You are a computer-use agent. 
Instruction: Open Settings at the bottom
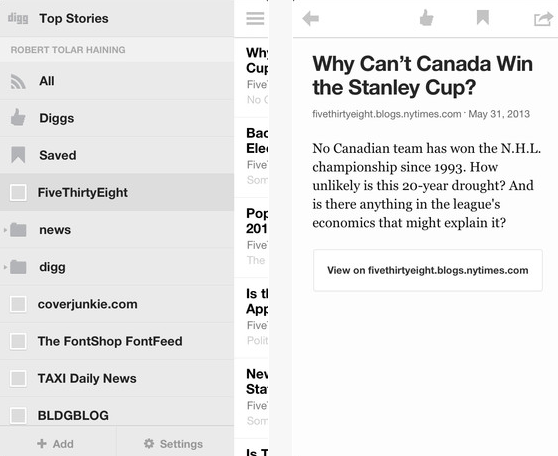point(174,444)
